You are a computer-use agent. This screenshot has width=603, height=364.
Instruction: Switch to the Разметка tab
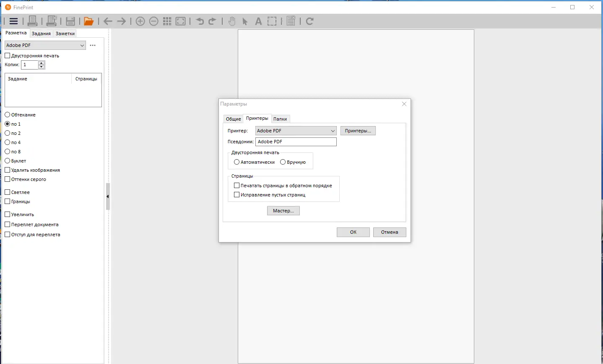16,33
